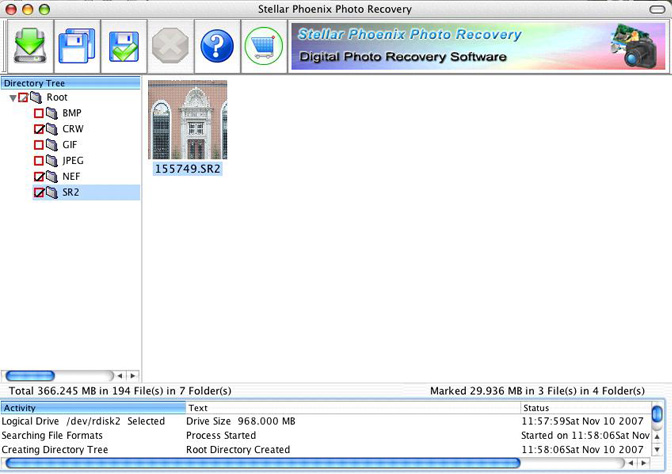
Task: Click the log vertical scrollbar thumb
Action: click(x=657, y=414)
